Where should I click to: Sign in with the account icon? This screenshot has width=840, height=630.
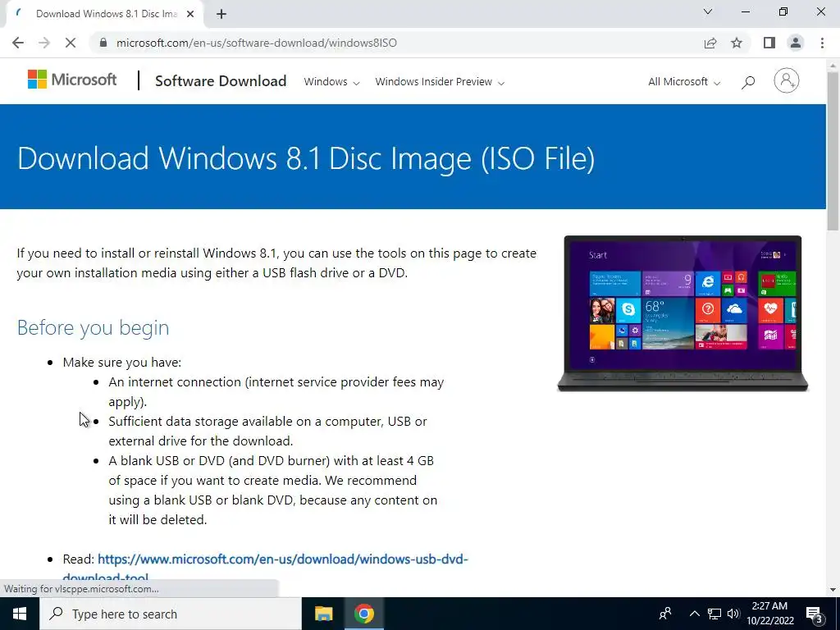[x=787, y=81]
